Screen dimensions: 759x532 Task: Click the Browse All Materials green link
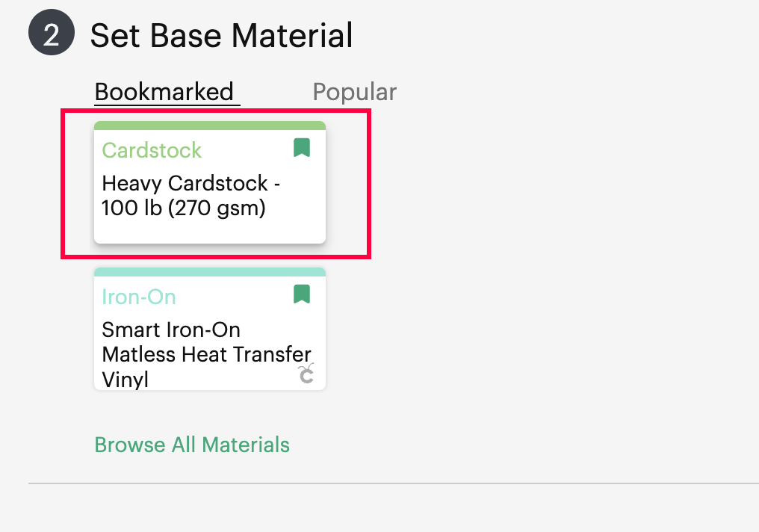(x=192, y=445)
